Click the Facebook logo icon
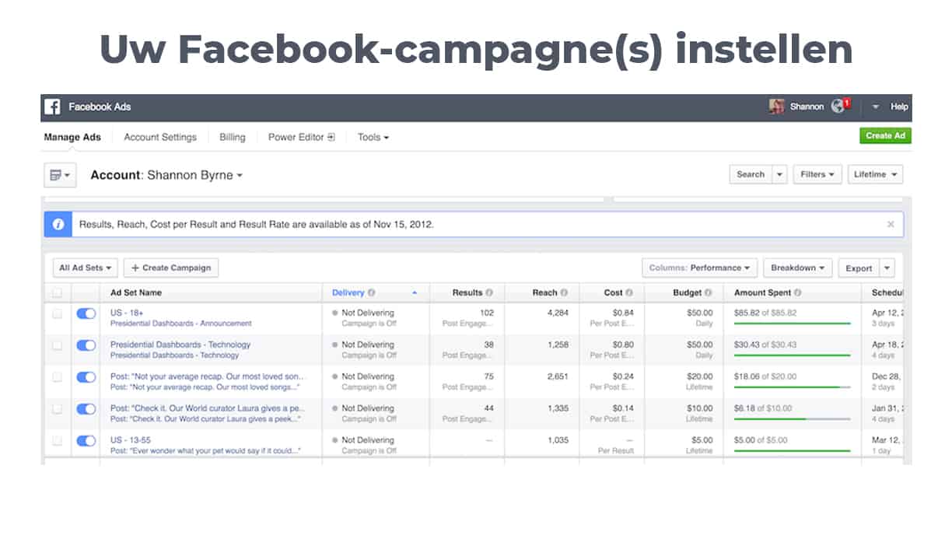 52,107
